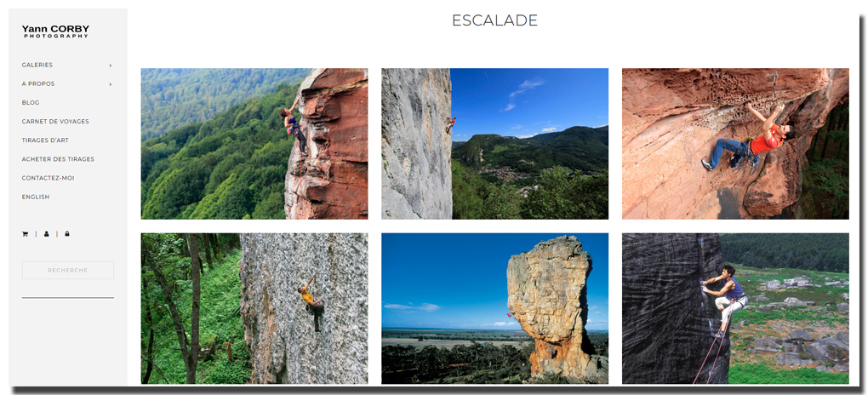Open the shopping cart icon

(25, 234)
